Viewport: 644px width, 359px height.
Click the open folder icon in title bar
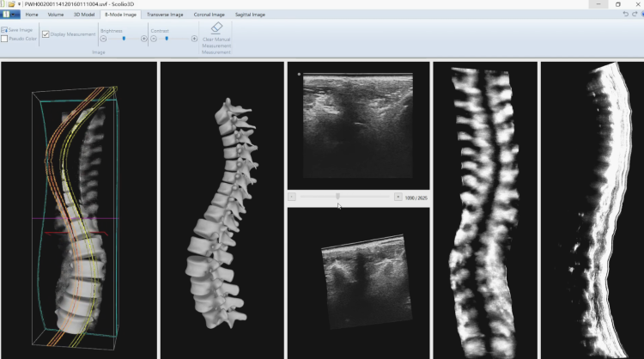pos(11,4)
